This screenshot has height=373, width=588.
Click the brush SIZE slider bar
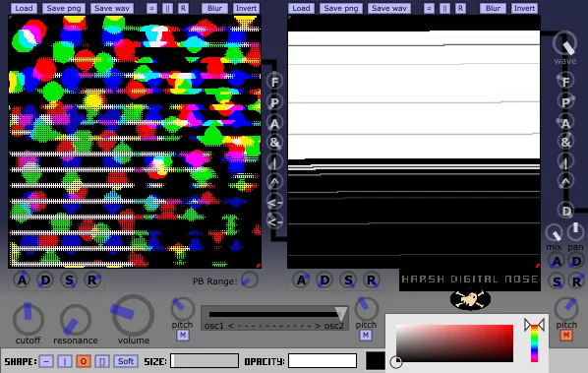(x=205, y=360)
